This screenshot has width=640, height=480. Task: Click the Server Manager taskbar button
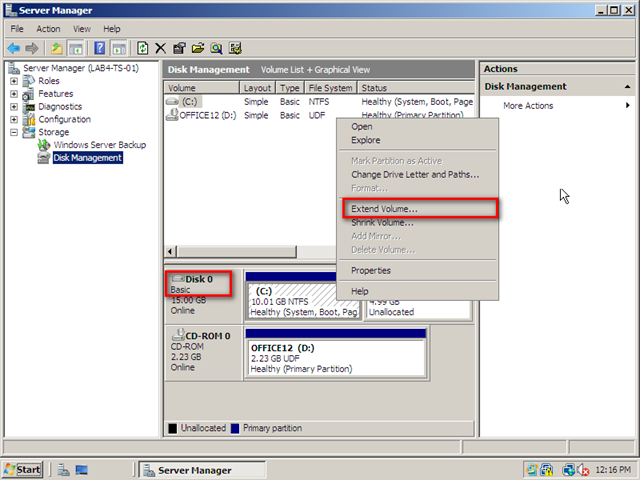point(202,470)
